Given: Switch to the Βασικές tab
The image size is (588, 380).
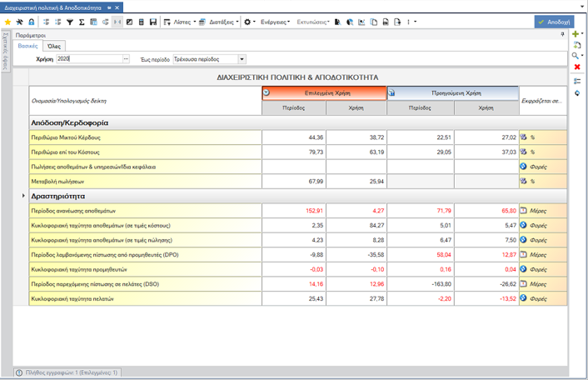Looking at the screenshot, I should point(27,46).
